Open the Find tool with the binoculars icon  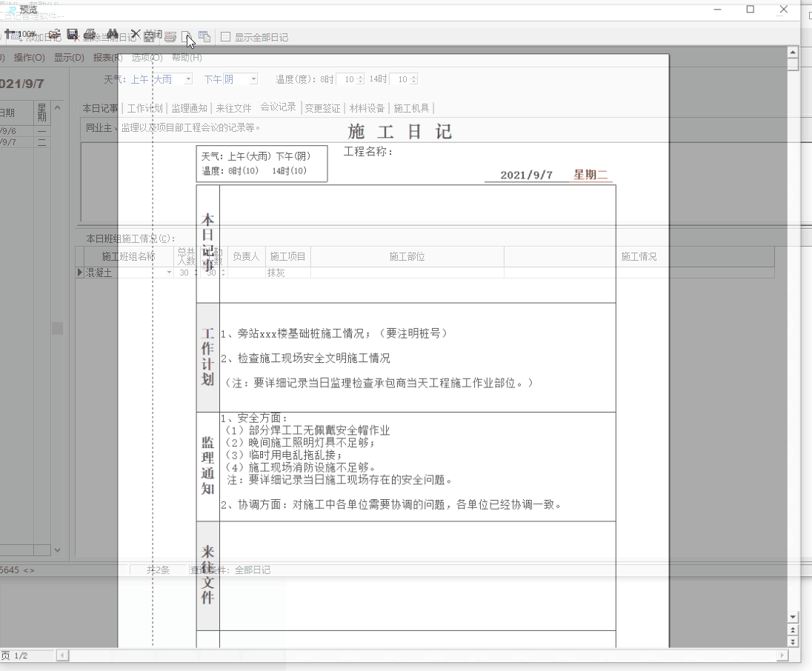coord(113,34)
